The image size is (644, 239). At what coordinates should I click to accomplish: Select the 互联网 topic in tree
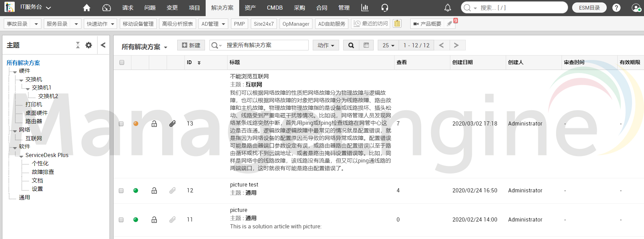pyautogui.click(x=34, y=138)
